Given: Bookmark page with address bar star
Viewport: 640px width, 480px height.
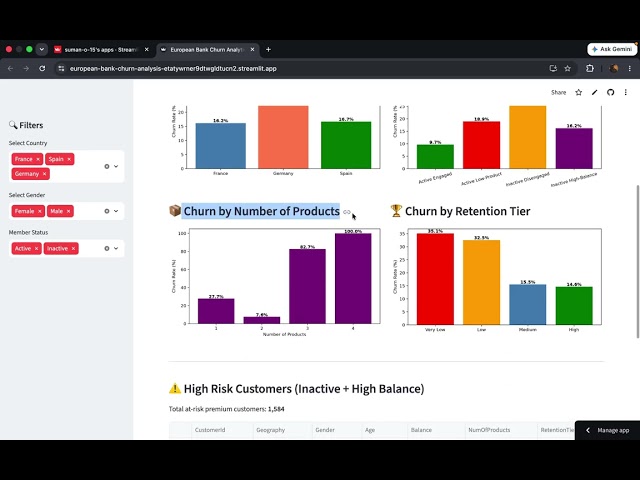Looking at the screenshot, I should pyautogui.click(x=567, y=69).
